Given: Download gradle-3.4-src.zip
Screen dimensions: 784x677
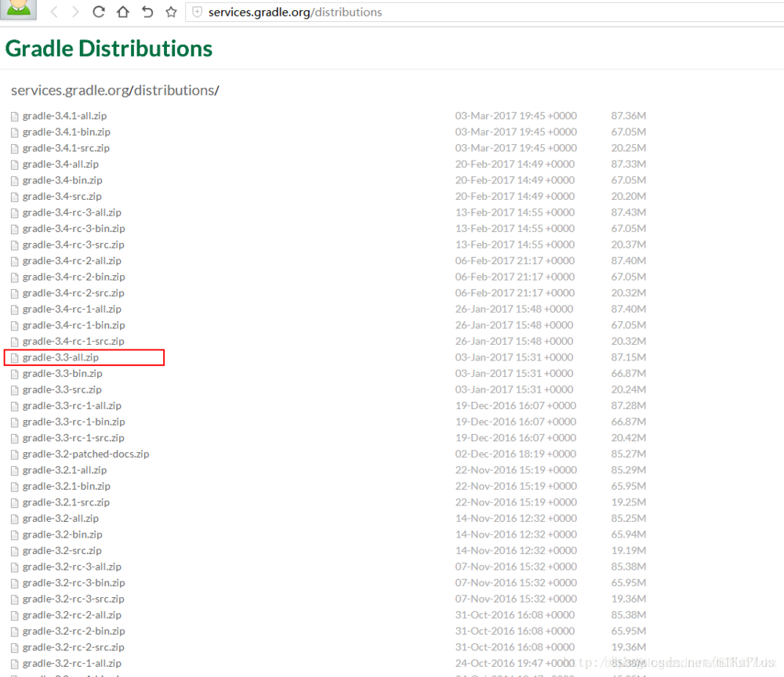Looking at the screenshot, I should pyautogui.click(x=62, y=197).
